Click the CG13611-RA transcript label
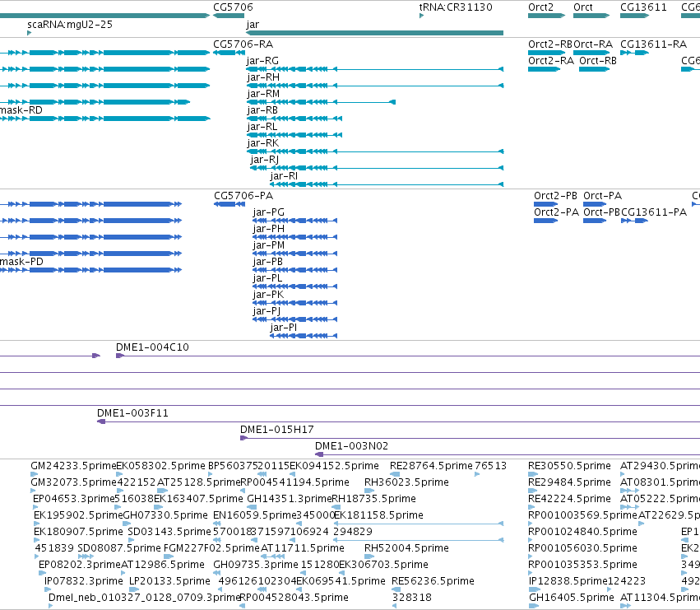The image size is (700, 610). click(654, 44)
